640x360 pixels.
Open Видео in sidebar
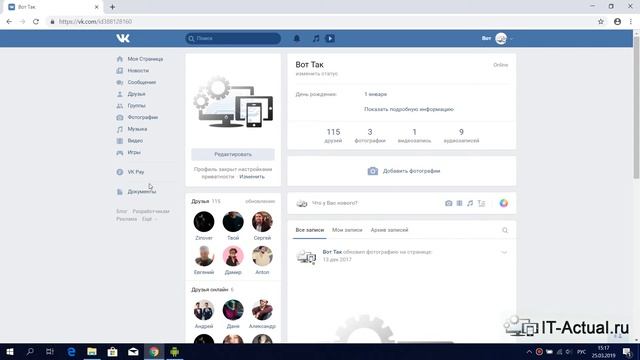point(130,140)
